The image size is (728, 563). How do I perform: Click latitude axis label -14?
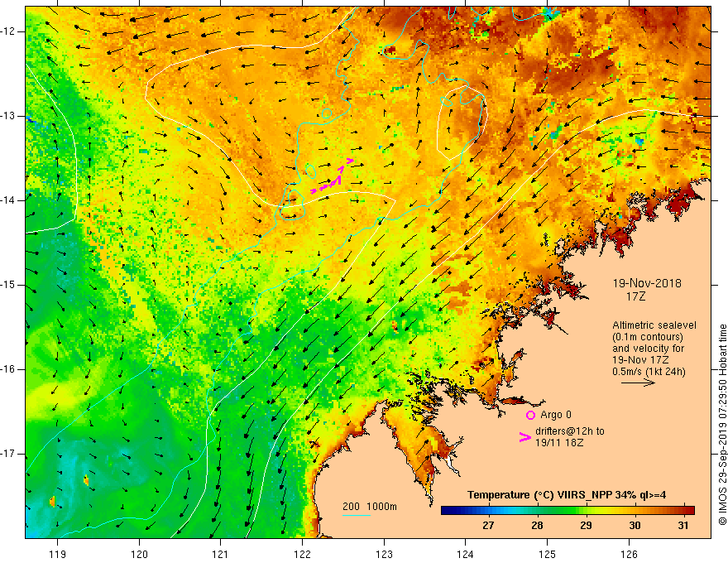[x=9, y=200]
